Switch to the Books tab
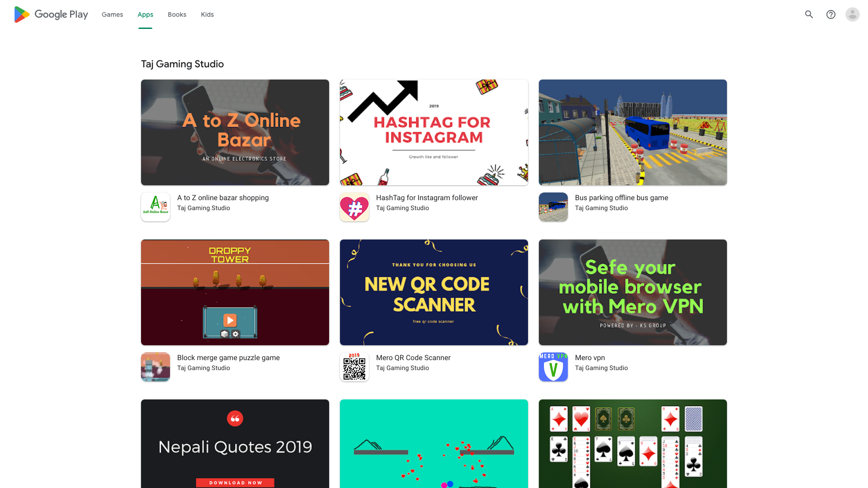 (x=177, y=14)
